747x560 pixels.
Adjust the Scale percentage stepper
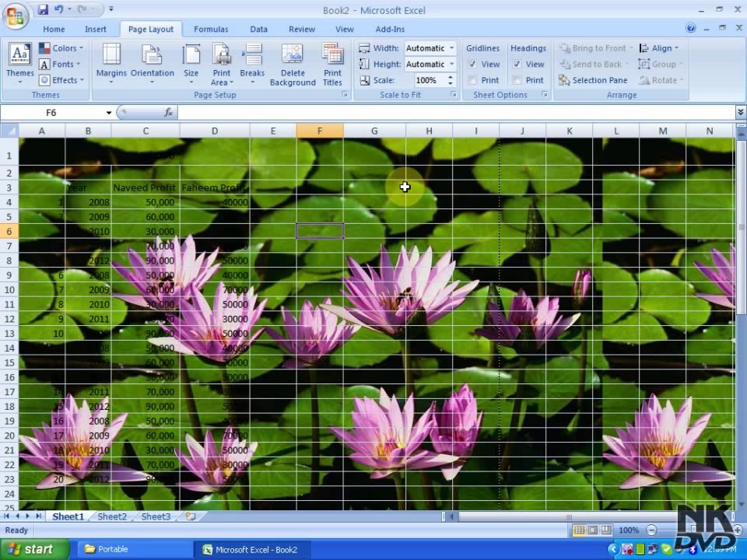pyautogui.click(x=451, y=80)
